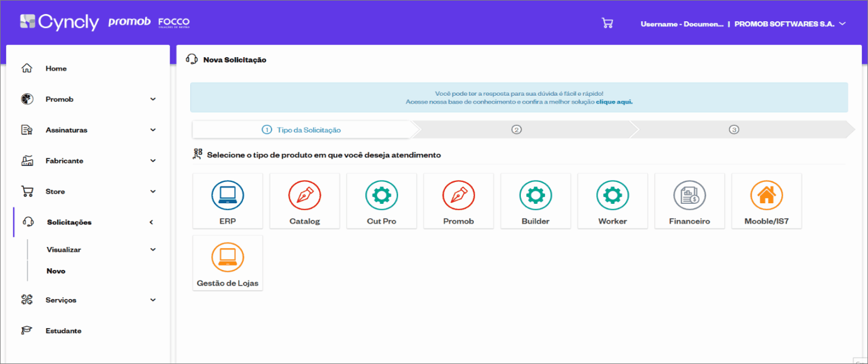Open the PROMOB SOFTWARES S.A. account dropdown
868x364 pixels.
[x=790, y=24]
